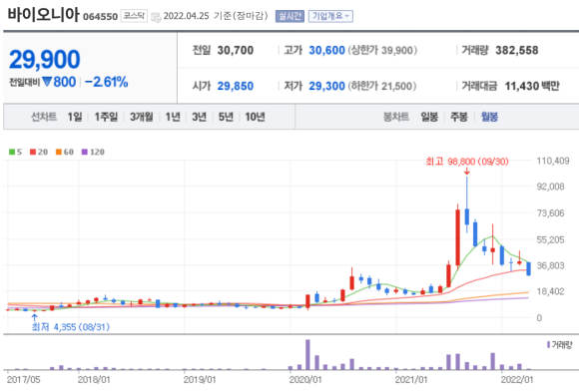This screenshot has height=392, width=579.
Task: Click the 저가 value 29,300
Action: 326,86
